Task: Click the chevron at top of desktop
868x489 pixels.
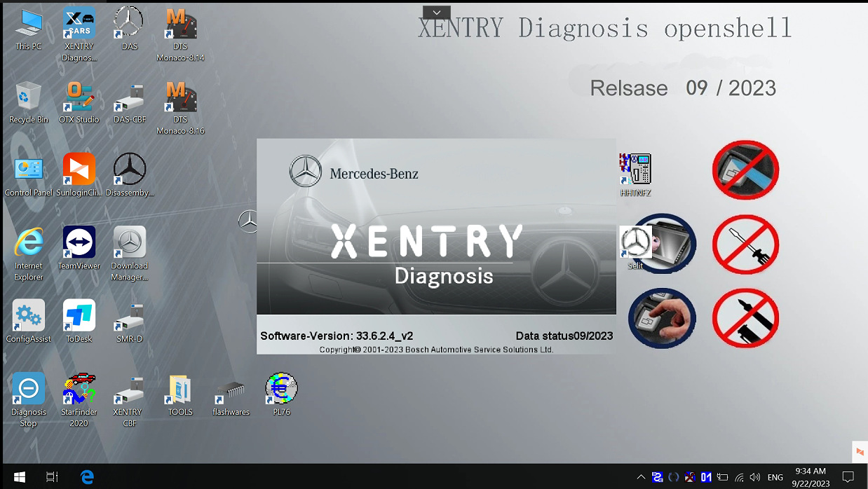Action: [x=436, y=12]
